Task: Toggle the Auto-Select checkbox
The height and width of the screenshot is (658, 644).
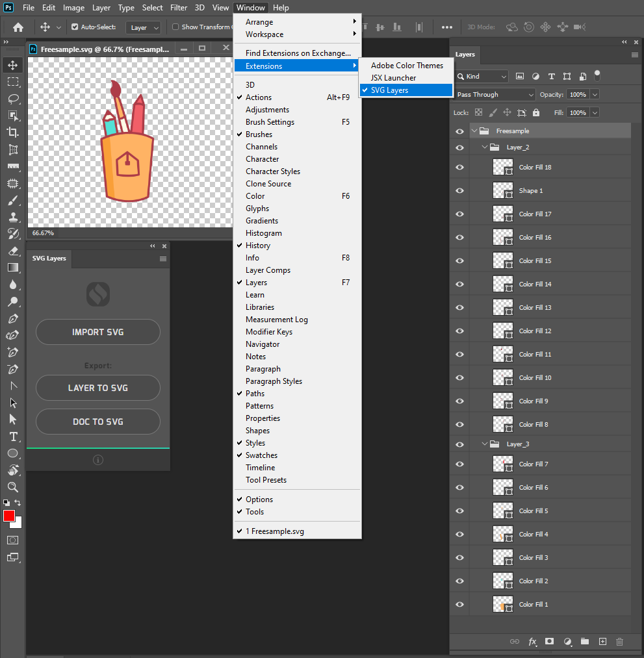Action: point(75,27)
